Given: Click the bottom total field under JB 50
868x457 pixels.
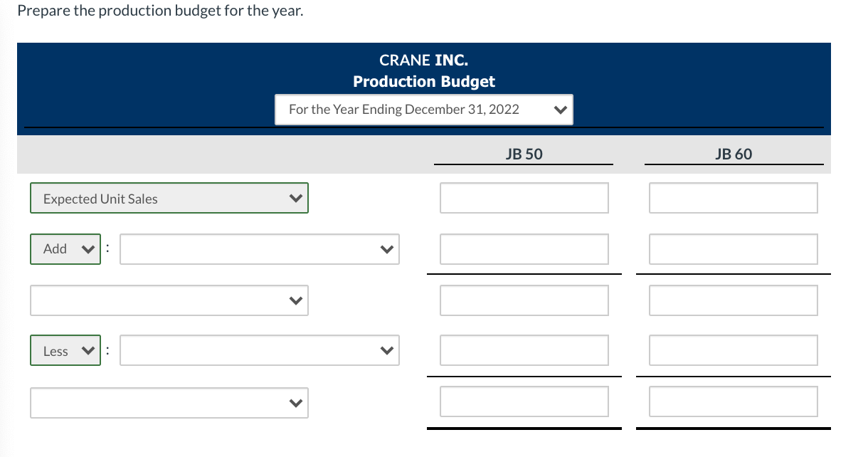Looking at the screenshot, I should tap(524, 401).
